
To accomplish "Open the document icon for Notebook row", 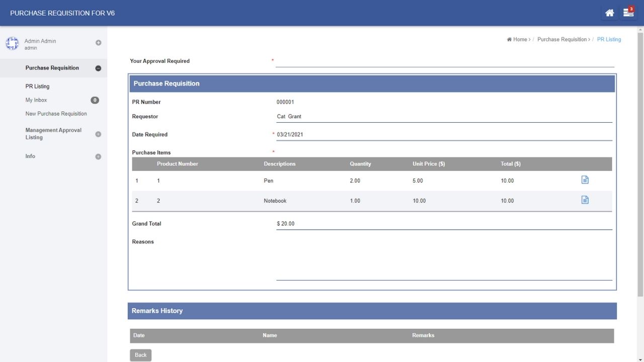I will [585, 200].
